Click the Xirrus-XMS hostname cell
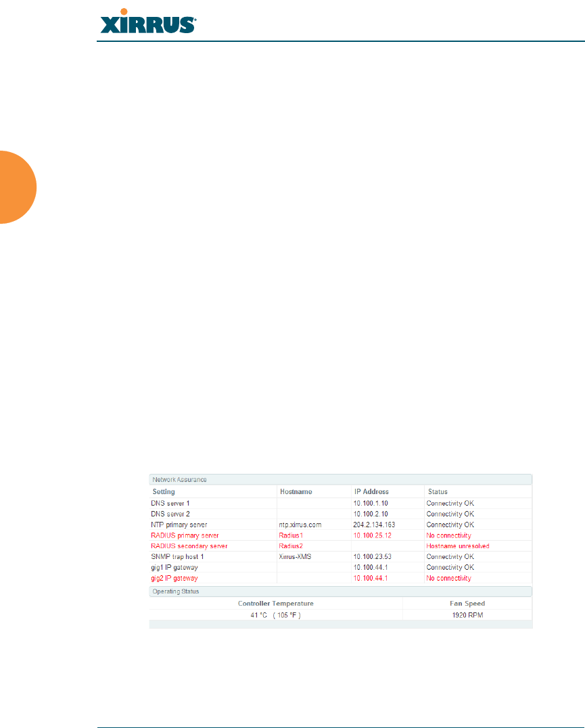Screen dimensions: 585x728 (295, 557)
